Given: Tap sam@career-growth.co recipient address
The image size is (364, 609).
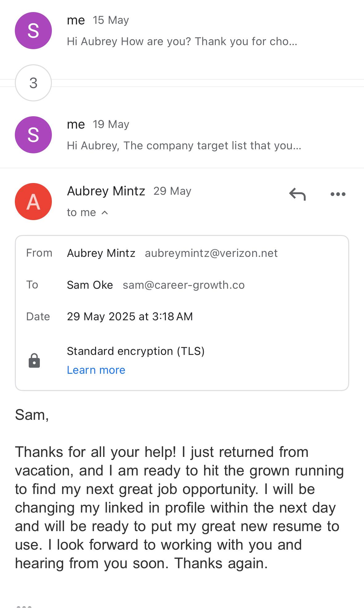Looking at the screenshot, I should (x=184, y=285).
